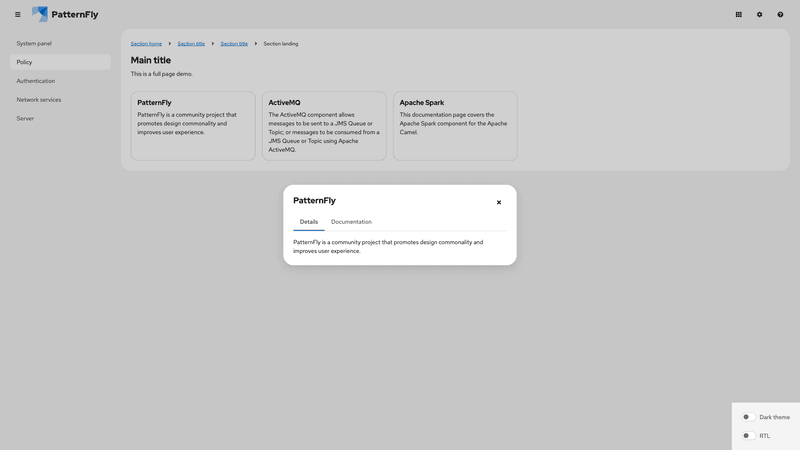Click the modal description about community project
Viewport: 800px width, 450px height.
click(x=388, y=246)
